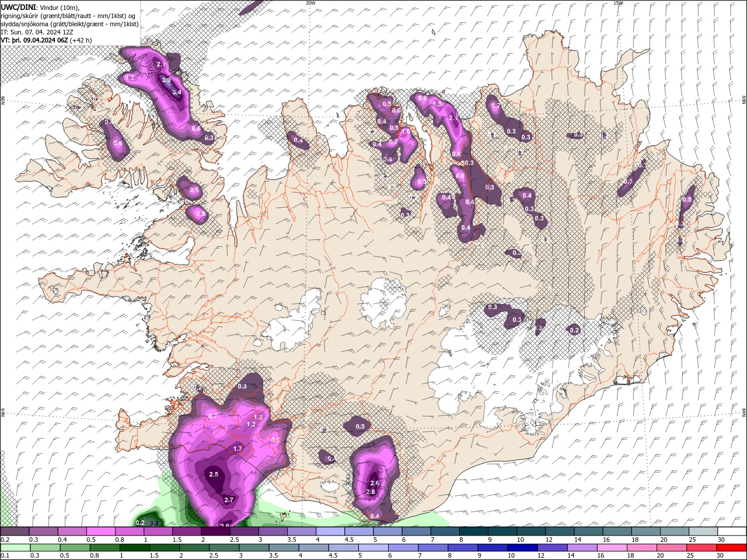Select the white upper swatch above 30
This screenshot has height=560, width=747.
pos(732,531)
